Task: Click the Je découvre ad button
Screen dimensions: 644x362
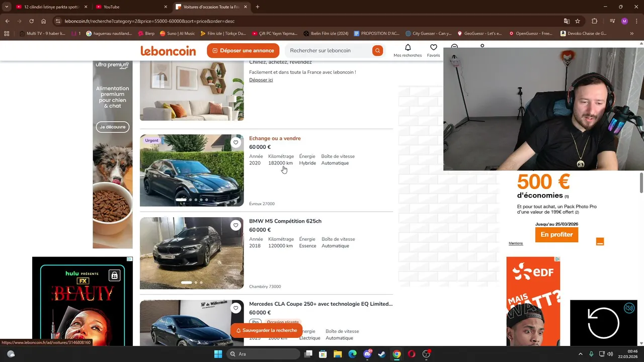Action: pos(112,127)
